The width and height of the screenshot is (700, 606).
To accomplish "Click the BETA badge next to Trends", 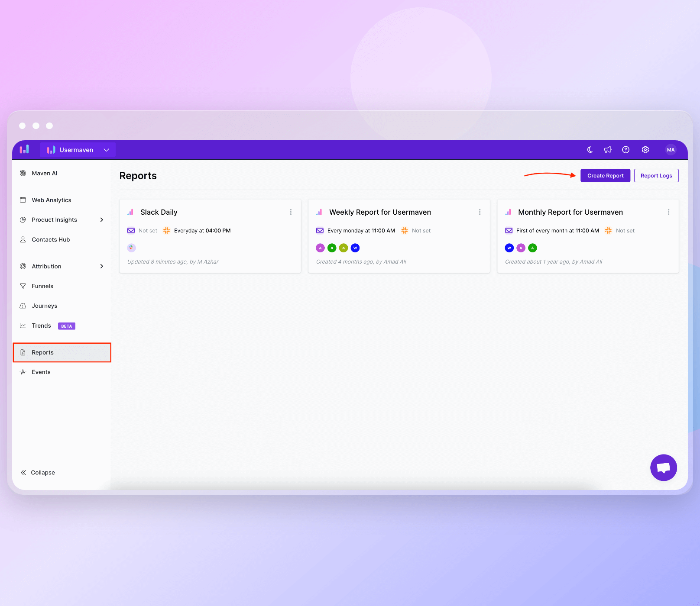I will click(x=67, y=326).
